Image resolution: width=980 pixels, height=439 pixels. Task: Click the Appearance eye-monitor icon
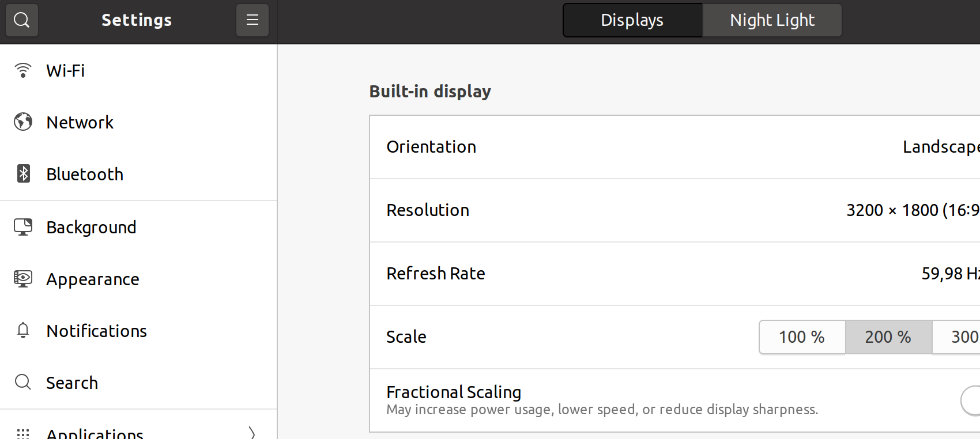click(x=23, y=279)
